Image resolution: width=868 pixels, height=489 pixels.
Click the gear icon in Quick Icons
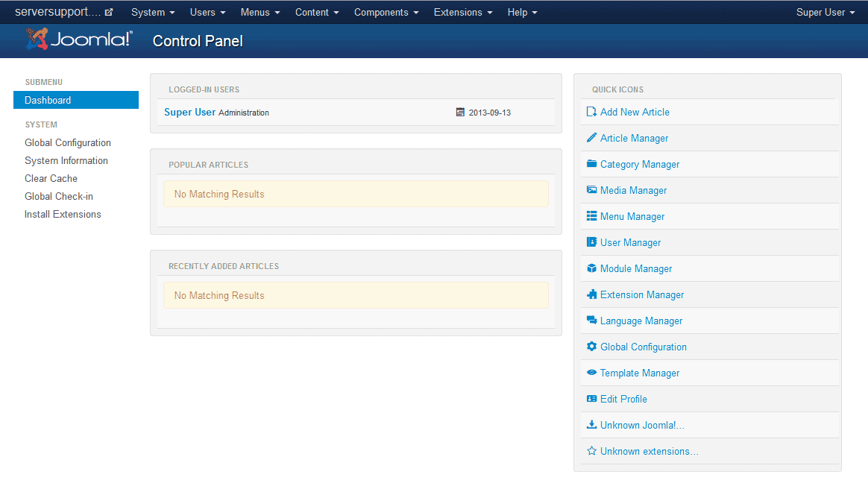[x=591, y=347]
